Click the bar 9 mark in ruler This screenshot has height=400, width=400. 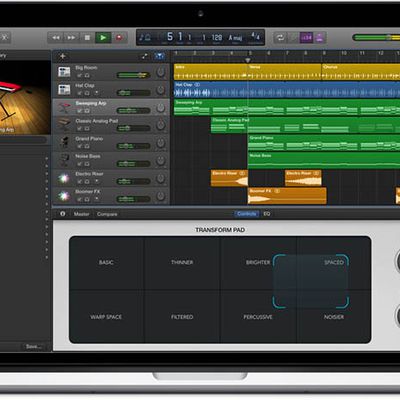click(324, 53)
